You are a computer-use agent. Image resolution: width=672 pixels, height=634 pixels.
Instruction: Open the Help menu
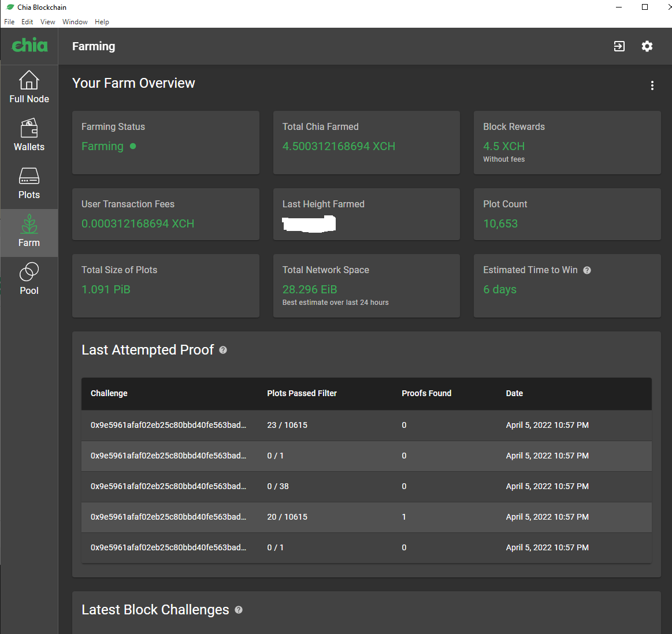click(102, 22)
